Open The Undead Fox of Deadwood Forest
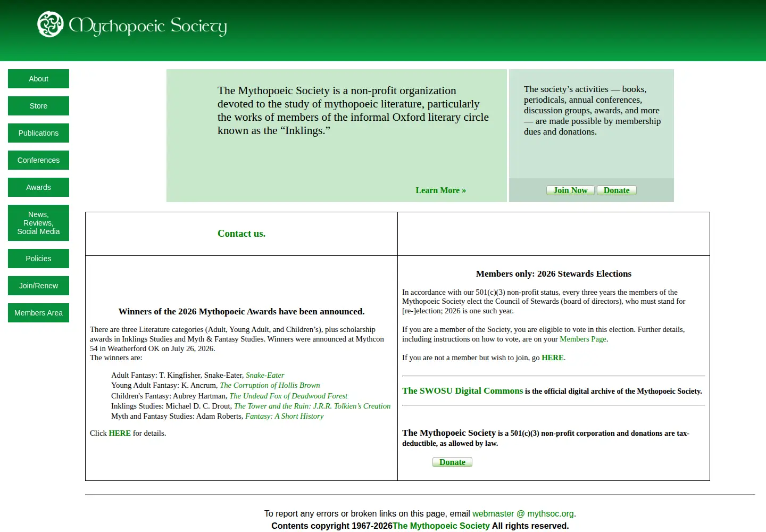766x532 pixels. pyautogui.click(x=288, y=396)
